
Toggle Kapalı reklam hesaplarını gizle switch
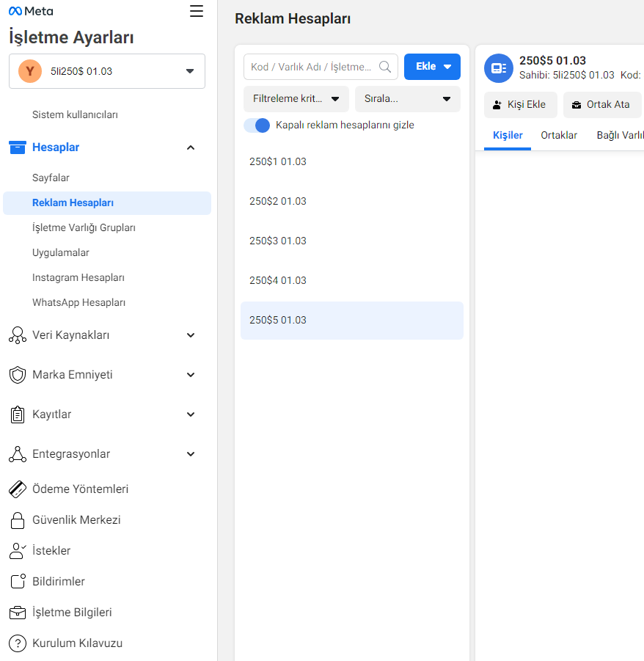click(257, 125)
